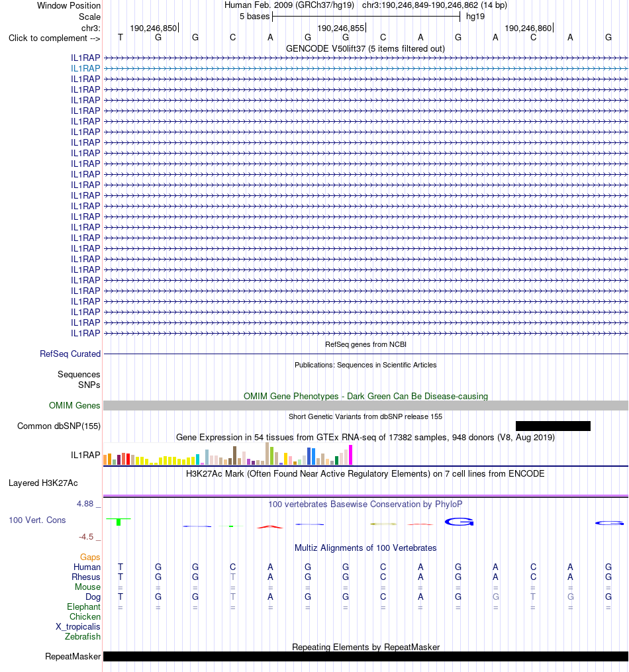This screenshot has width=629, height=672.
Task: Open 'Short Genetic Variants from dbSNP release 155' title
Action: coord(365,416)
